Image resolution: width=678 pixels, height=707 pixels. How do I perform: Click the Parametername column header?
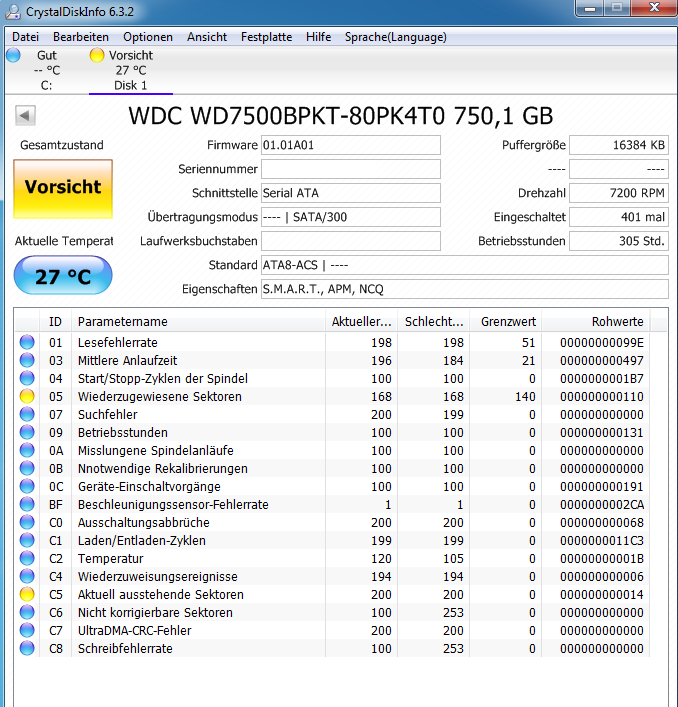(x=198, y=321)
